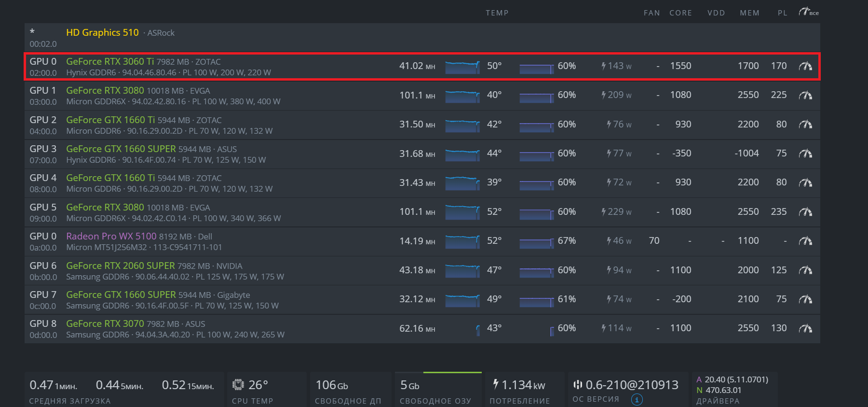868x407 pixels.
Task: Click the 14.19 MH hashrate value
Action: tap(417, 241)
